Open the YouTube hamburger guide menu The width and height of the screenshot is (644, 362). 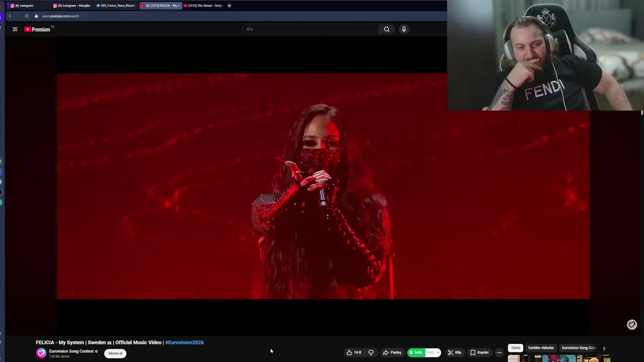15,29
